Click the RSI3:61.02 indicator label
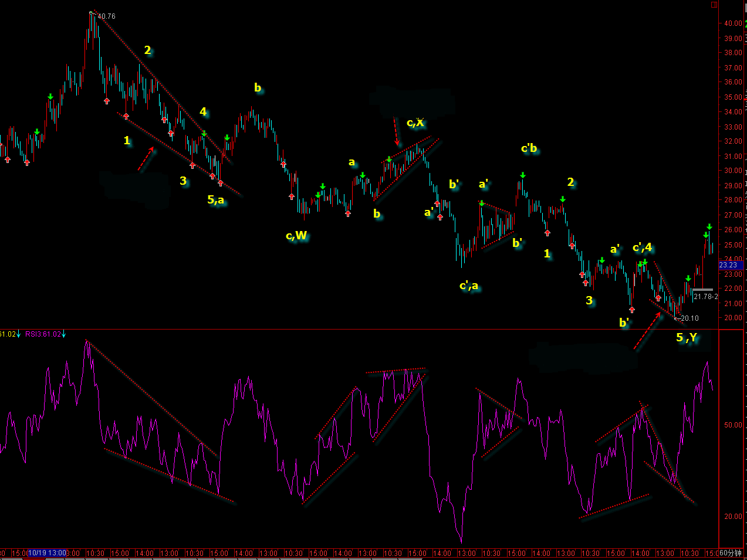747x560 pixels. pyautogui.click(x=43, y=334)
